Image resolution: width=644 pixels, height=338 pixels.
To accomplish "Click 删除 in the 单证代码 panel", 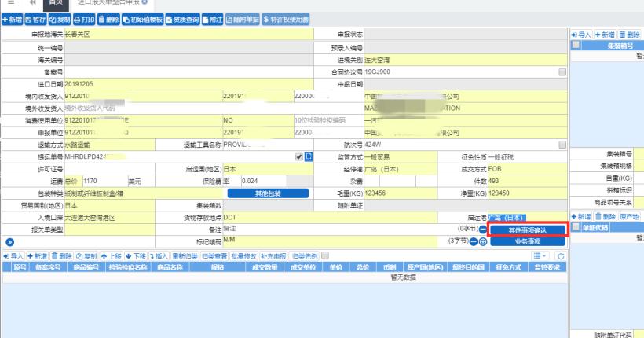I will [x=606, y=216].
